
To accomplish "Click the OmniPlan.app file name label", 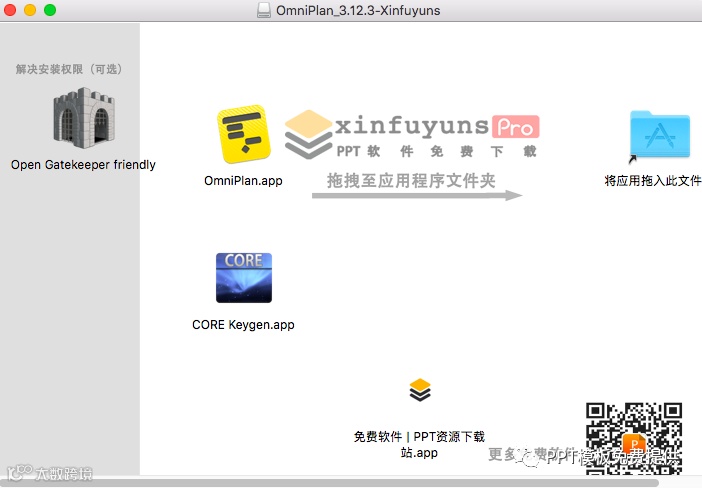I will click(243, 180).
